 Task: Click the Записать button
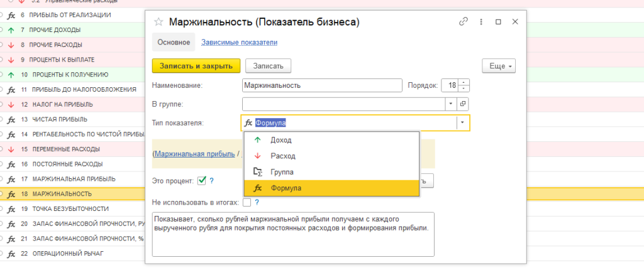[268, 66]
